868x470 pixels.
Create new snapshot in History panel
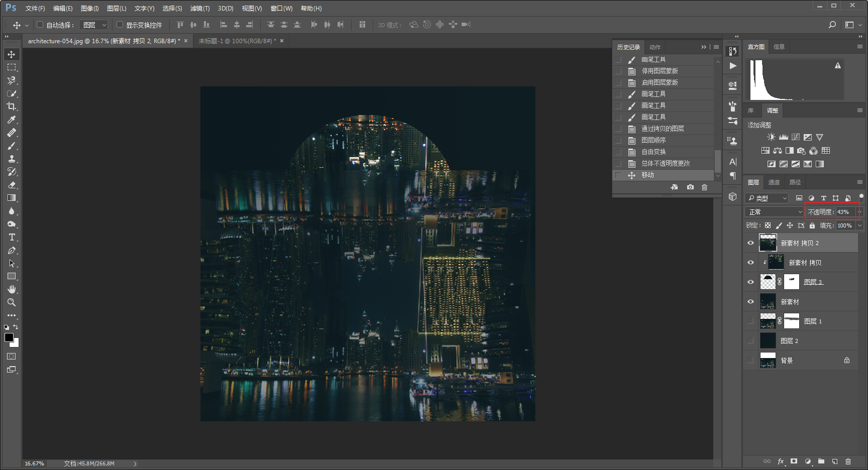pos(691,187)
